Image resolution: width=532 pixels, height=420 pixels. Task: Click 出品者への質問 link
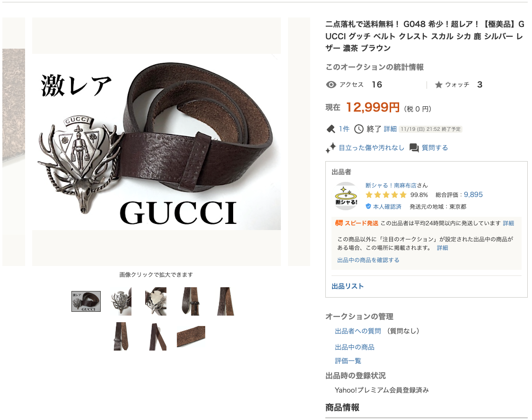coord(358,331)
